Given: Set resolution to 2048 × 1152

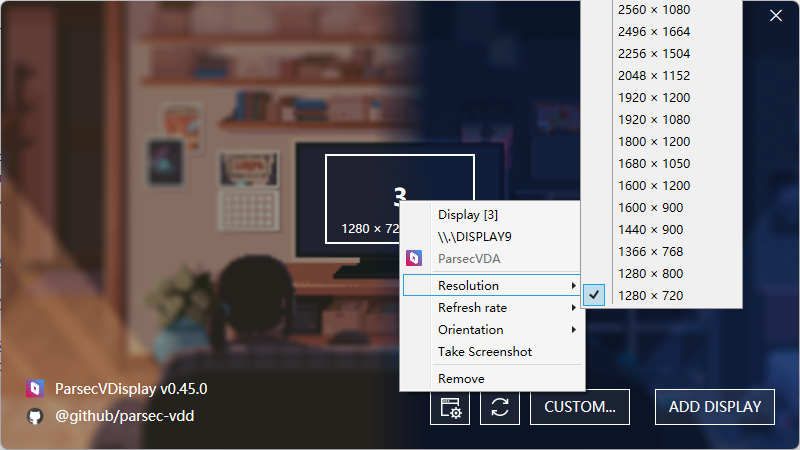Looking at the screenshot, I should click(653, 75).
